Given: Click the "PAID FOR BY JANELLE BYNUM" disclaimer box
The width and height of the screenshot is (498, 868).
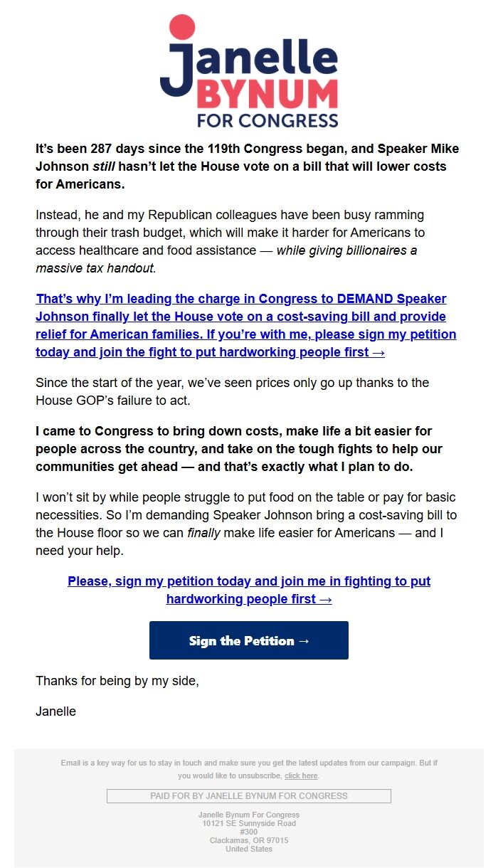Looking at the screenshot, I should pyautogui.click(x=249, y=795).
